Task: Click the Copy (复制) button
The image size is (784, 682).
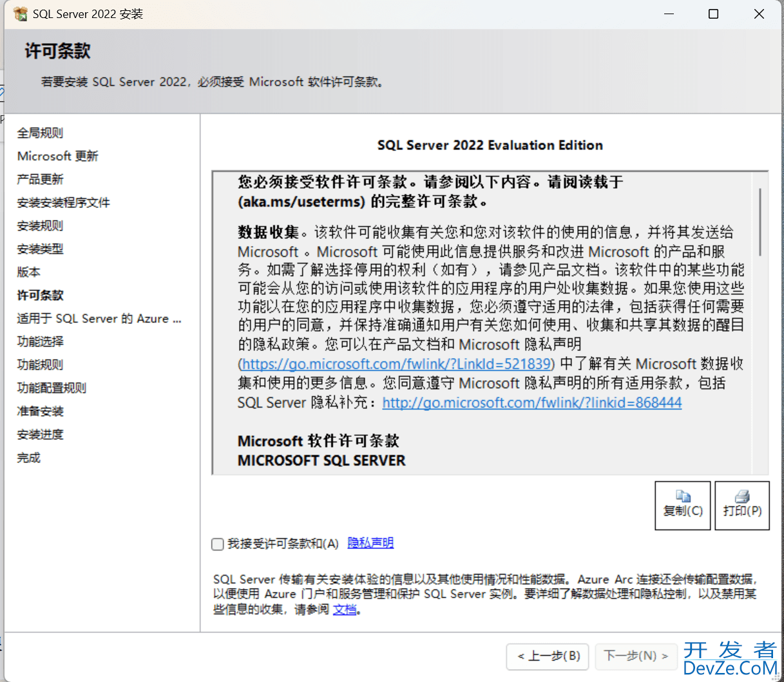Action: pos(683,506)
